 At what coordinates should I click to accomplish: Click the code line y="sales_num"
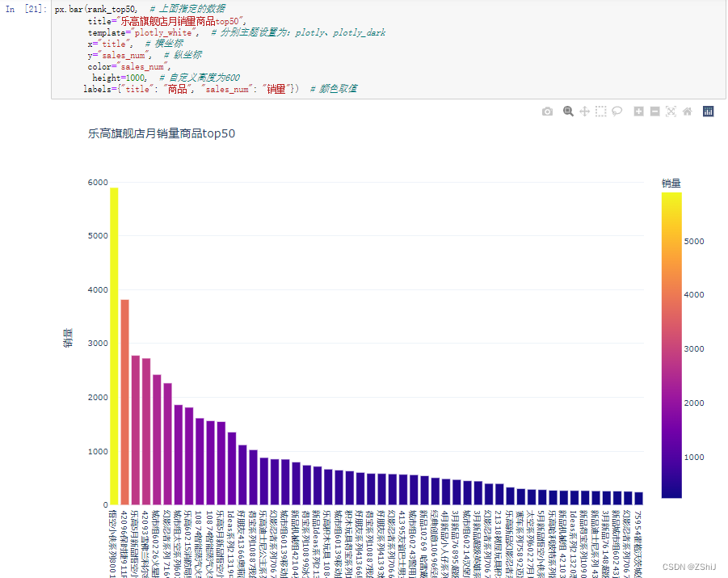click(x=120, y=55)
